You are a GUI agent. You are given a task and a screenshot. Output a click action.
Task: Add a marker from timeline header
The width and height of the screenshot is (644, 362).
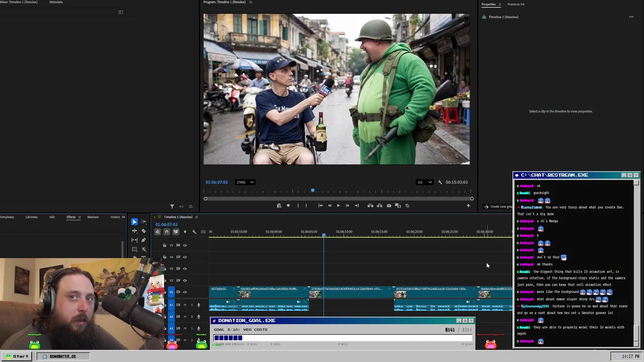click(185, 232)
